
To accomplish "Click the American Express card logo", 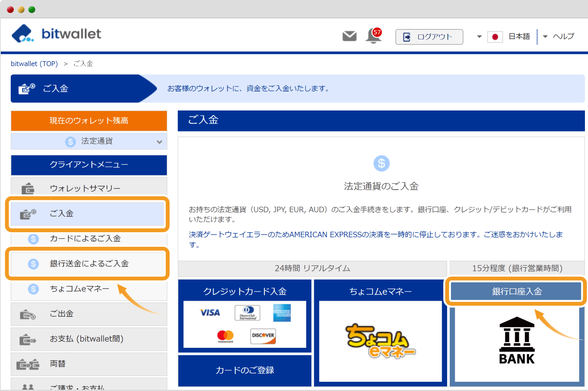I will point(282,313).
